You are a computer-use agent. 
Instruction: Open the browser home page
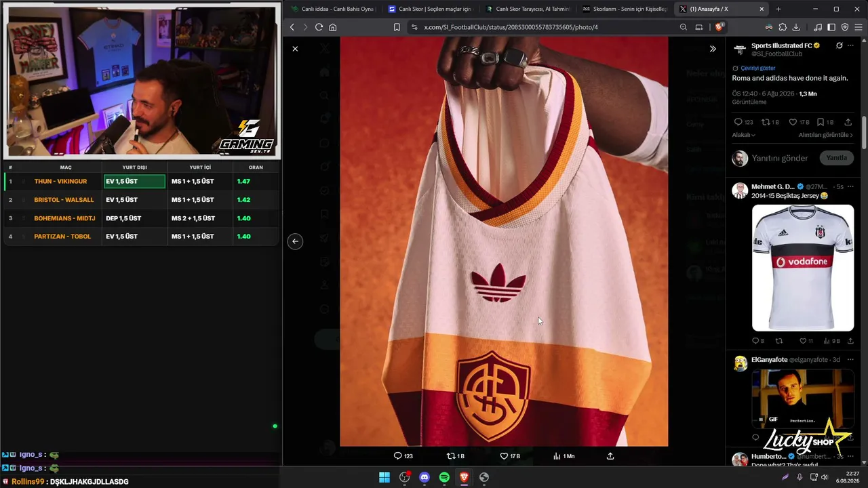click(x=333, y=27)
